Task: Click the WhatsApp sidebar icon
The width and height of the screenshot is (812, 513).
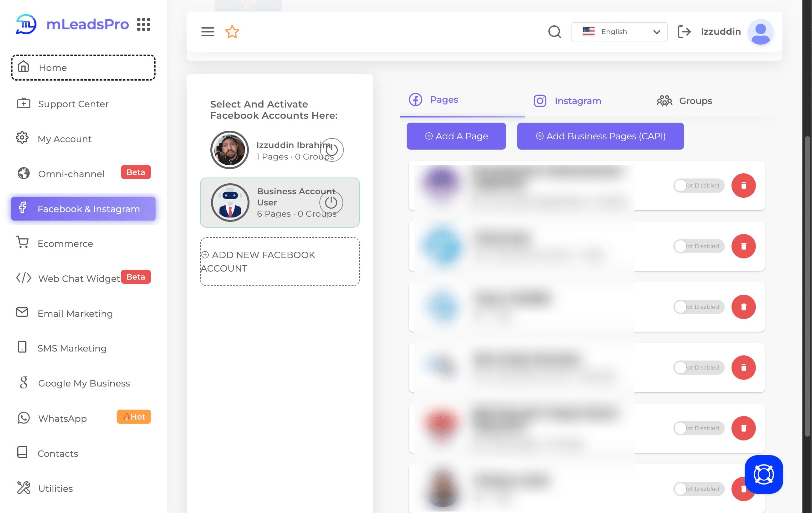Action: pyautogui.click(x=23, y=418)
